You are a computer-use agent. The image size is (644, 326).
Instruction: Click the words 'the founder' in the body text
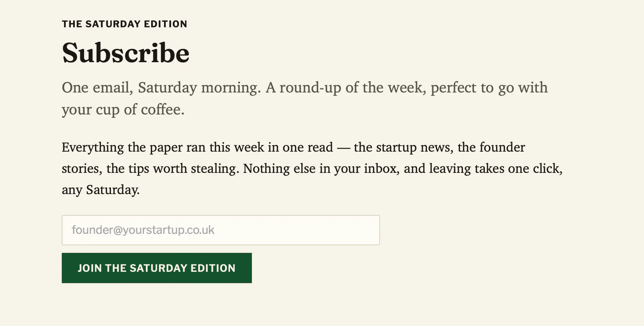[491, 147]
